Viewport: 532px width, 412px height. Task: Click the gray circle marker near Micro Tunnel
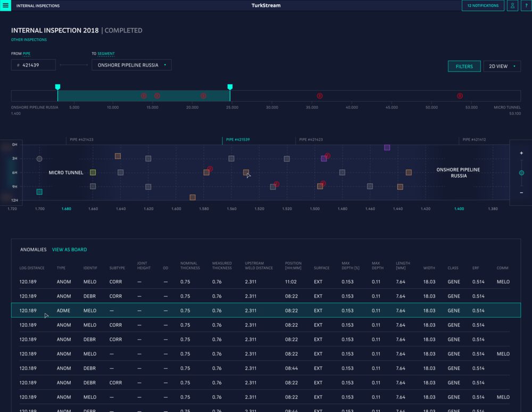(39, 159)
